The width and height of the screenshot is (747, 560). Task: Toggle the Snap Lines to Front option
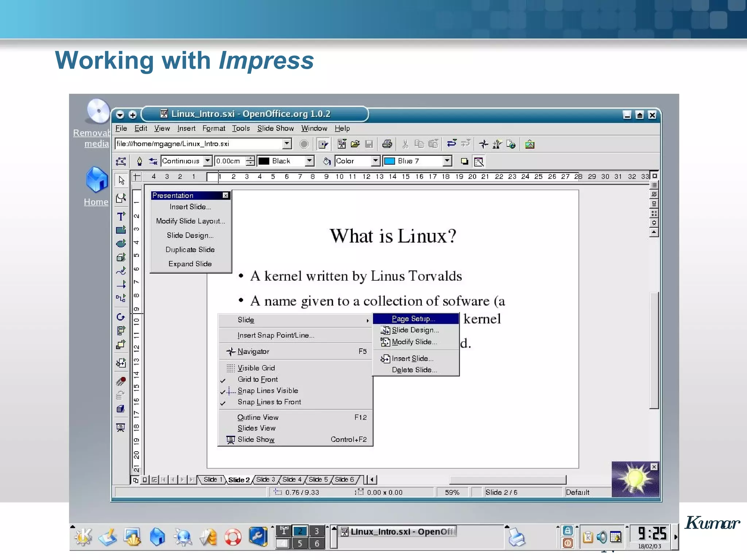[269, 402]
